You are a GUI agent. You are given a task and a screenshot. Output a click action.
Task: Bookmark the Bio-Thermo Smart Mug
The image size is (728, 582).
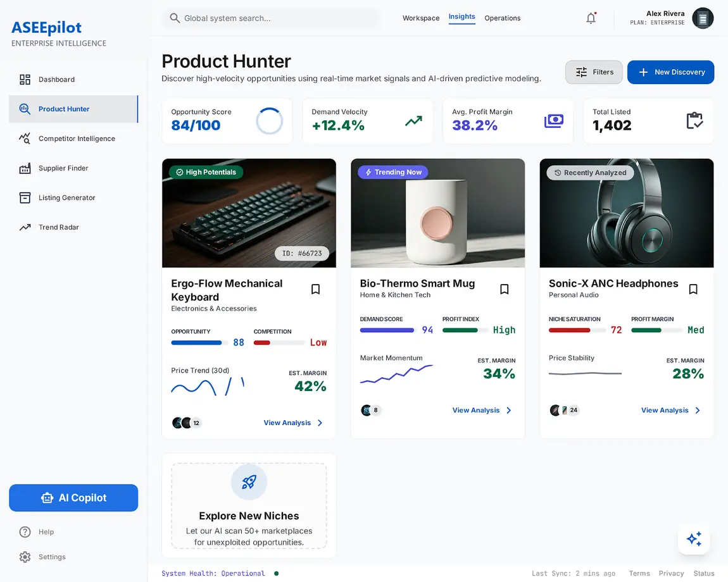[x=505, y=289]
